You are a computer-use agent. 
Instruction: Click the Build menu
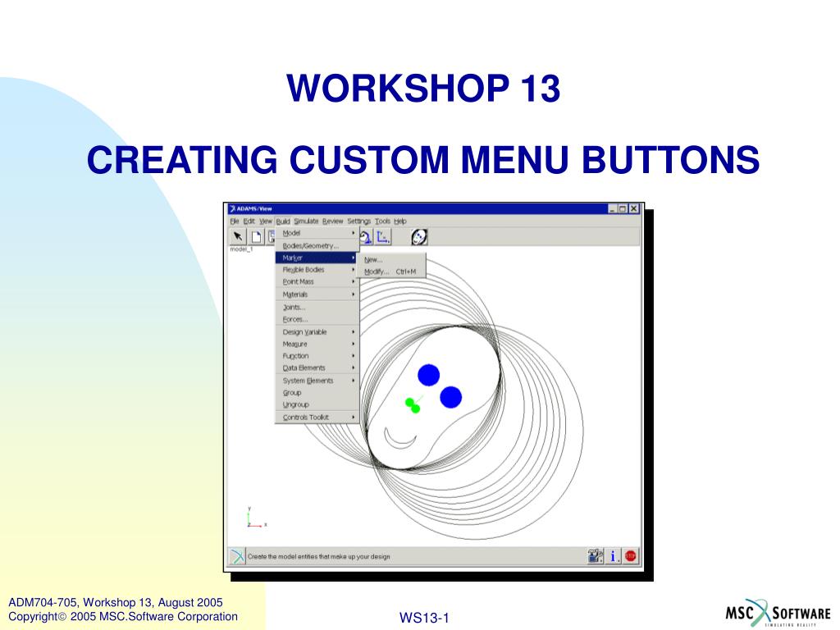pyautogui.click(x=283, y=221)
